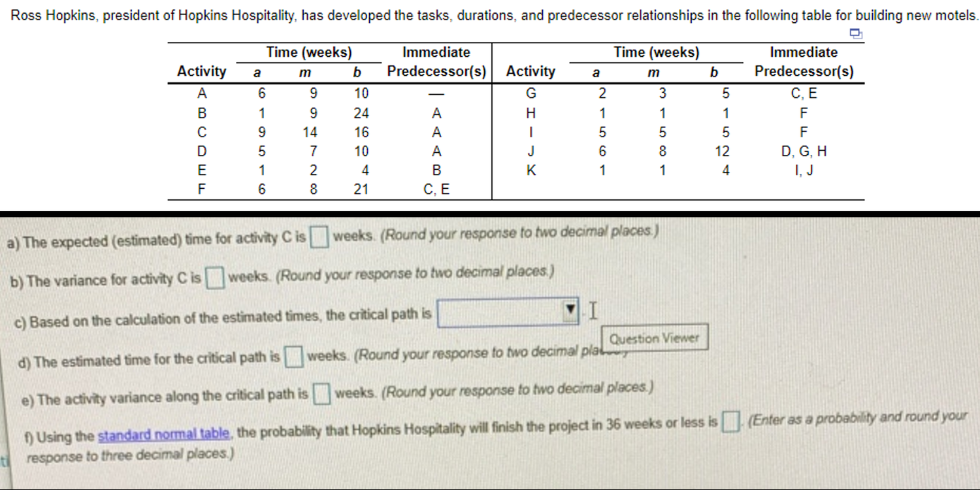Click the C, E predecessor entry for activity G
The image size is (980, 490).
coord(804,93)
